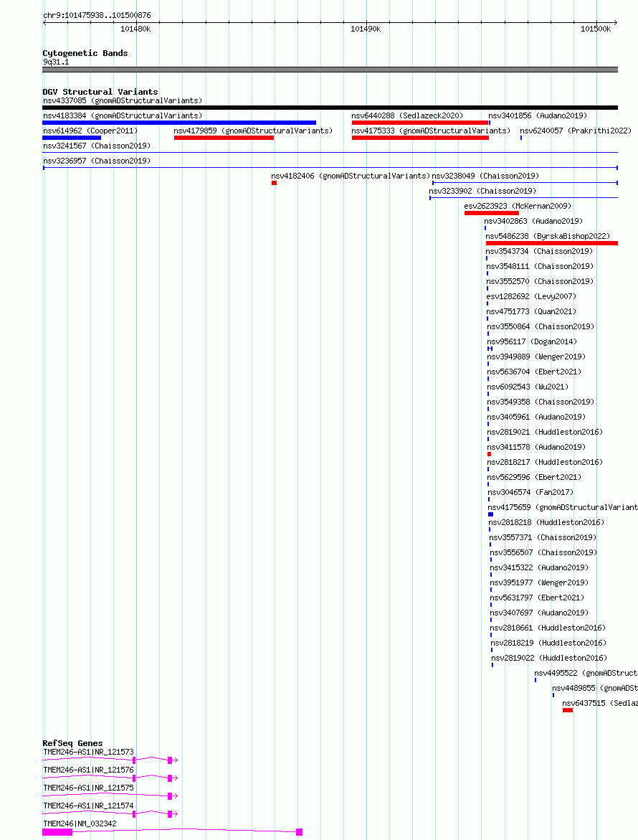
Task: Click the nsv4179859 red variant bar
Action: [x=224, y=138]
